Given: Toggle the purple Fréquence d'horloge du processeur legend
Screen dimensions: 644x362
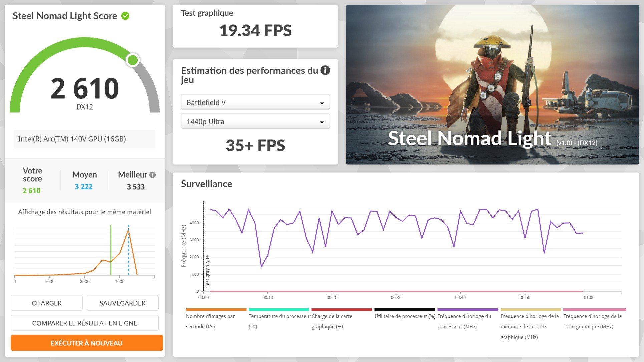Looking at the screenshot, I should [467, 319].
